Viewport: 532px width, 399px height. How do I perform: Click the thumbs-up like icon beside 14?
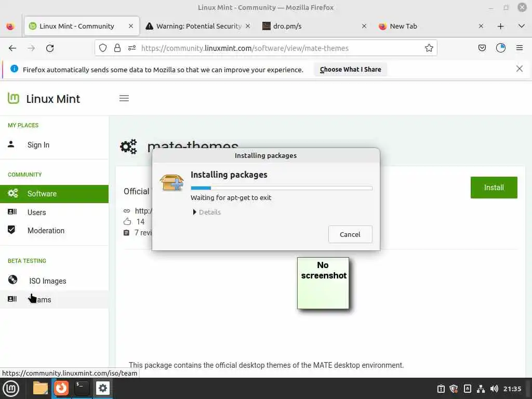[x=127, y=221]
